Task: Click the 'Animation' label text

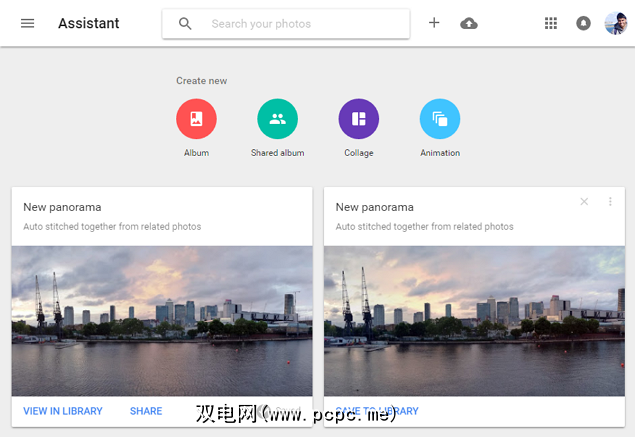Action: point(440,153)
